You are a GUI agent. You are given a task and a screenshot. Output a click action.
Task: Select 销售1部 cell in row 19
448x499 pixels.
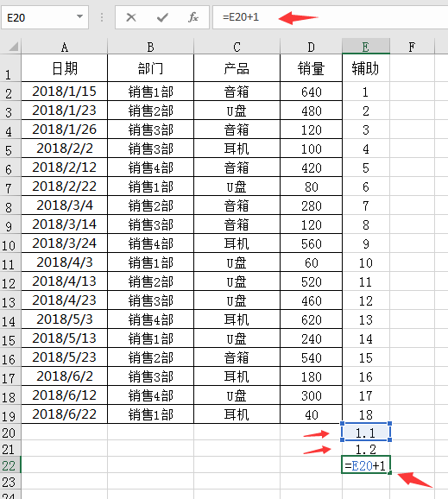click(150, 414)
